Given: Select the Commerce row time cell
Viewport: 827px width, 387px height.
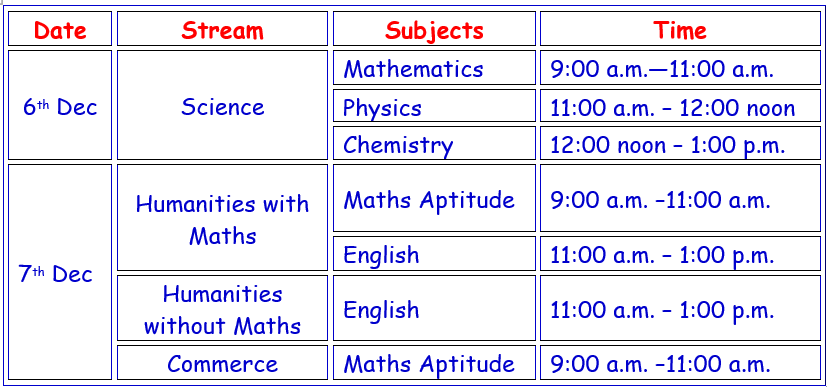Looking at the screenshot, I should point(680,362).
